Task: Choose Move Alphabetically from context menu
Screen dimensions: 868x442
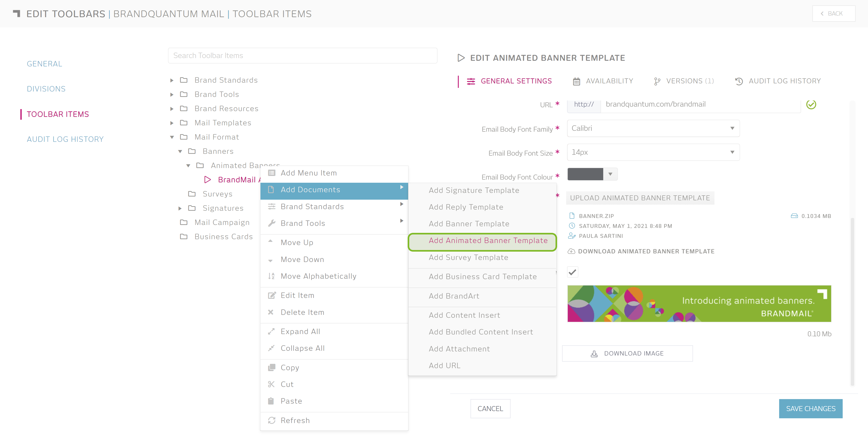Action: 318,276
